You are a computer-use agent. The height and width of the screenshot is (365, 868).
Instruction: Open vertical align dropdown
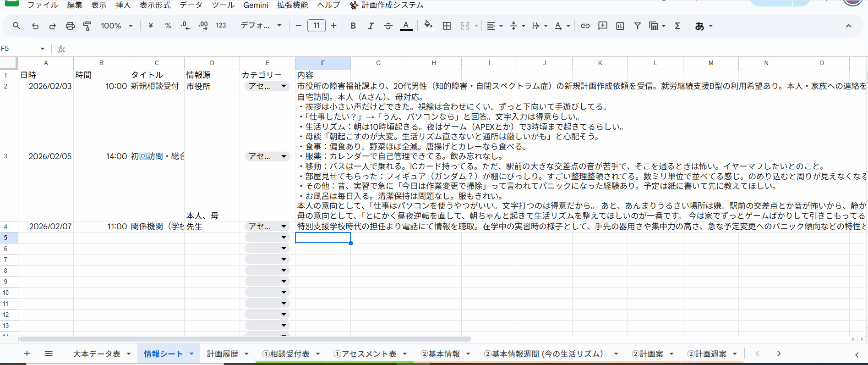click(x=517, y=26)
